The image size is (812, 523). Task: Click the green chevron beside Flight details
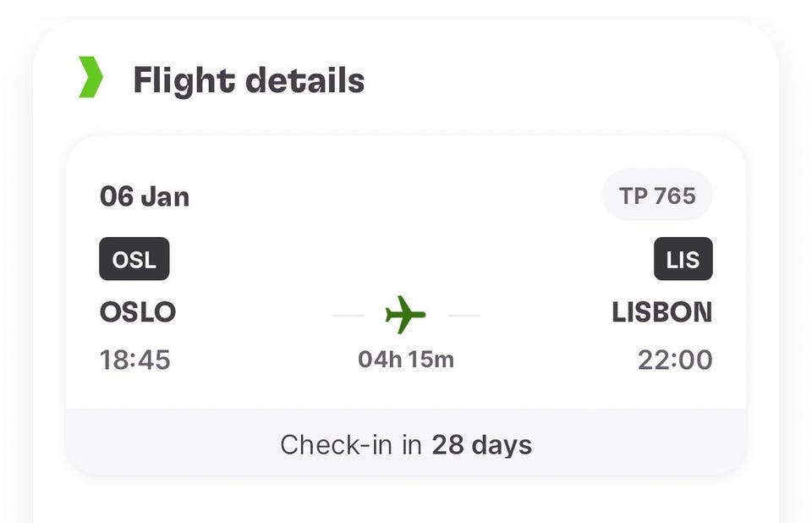91,78
